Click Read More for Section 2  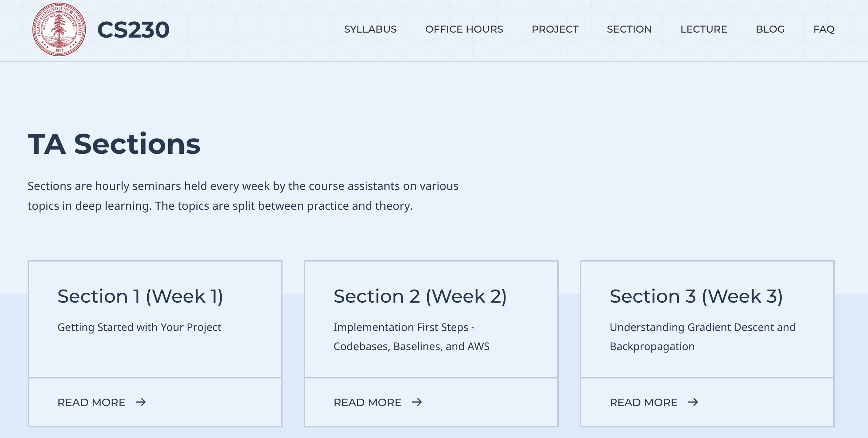coord(367,403)
